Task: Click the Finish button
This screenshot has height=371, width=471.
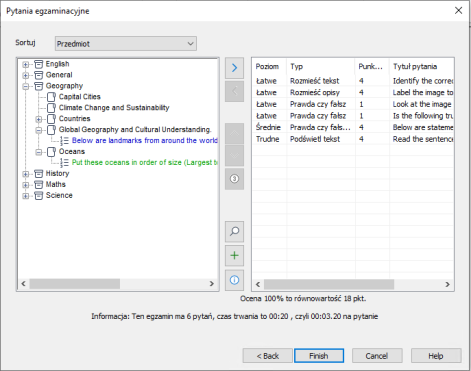Action: (319, 356)
